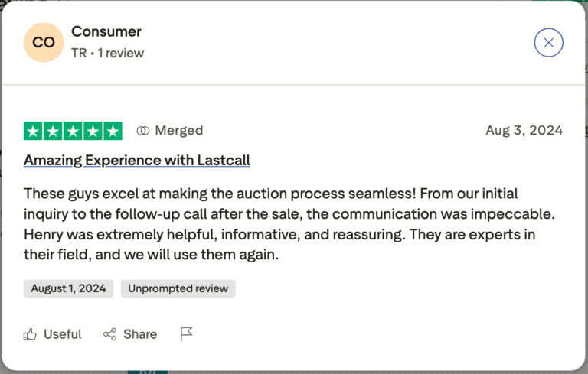
Task: Click the TR country code label
Action: pyautogui.click(x=79, y=54)
